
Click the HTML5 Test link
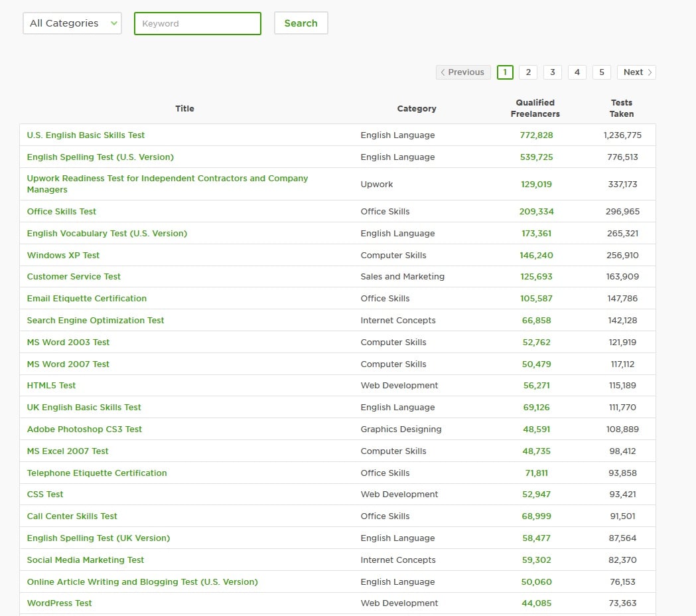(51, 385)
